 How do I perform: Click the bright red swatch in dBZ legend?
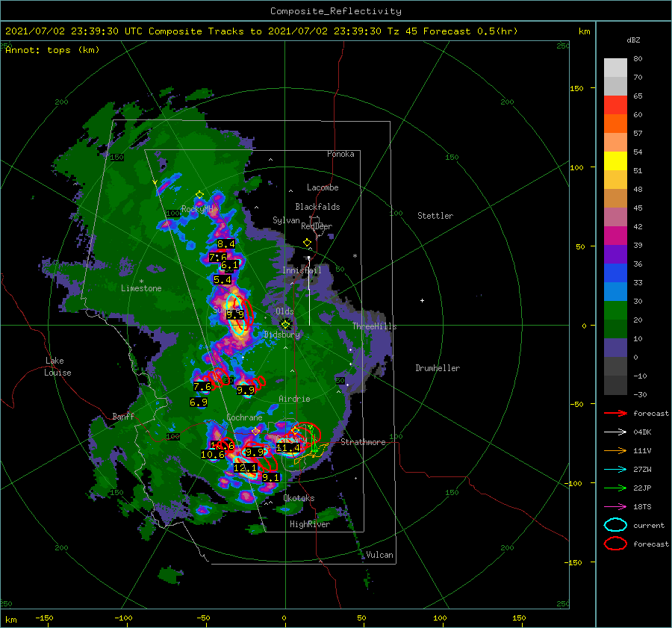pos(615,105)
